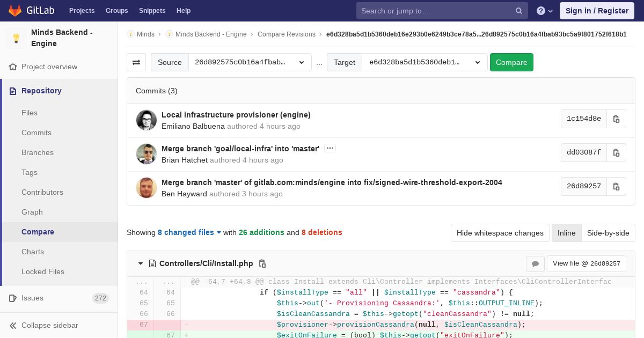Screen dimensions: 644x338
Task: Click the GitLab fox logo
Action: (15, 11)
